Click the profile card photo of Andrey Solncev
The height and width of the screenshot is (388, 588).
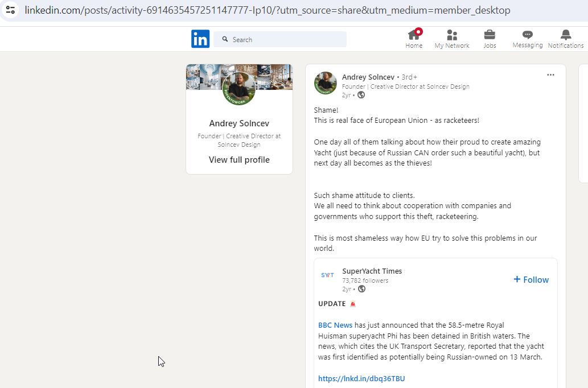(x=239, y=89)
